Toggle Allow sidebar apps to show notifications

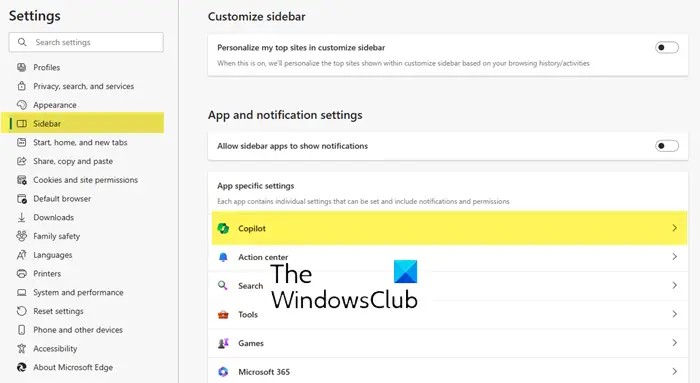click(667, 146)
